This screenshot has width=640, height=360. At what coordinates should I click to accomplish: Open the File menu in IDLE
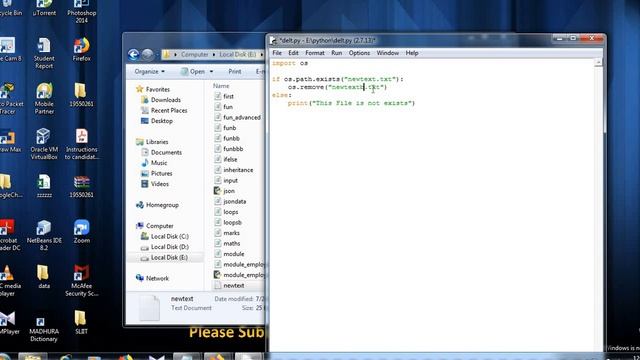tap(277, 53)
